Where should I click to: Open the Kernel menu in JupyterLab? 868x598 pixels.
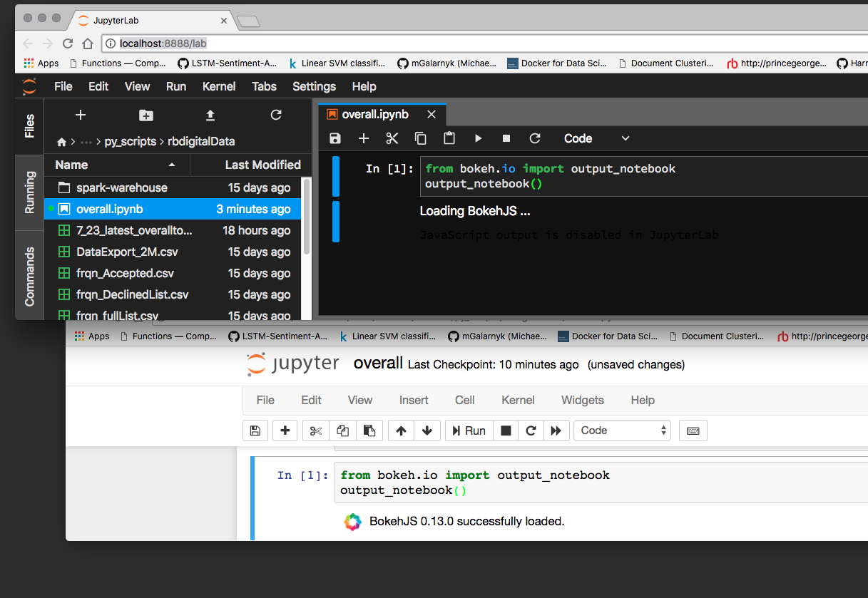pos(219,86)
